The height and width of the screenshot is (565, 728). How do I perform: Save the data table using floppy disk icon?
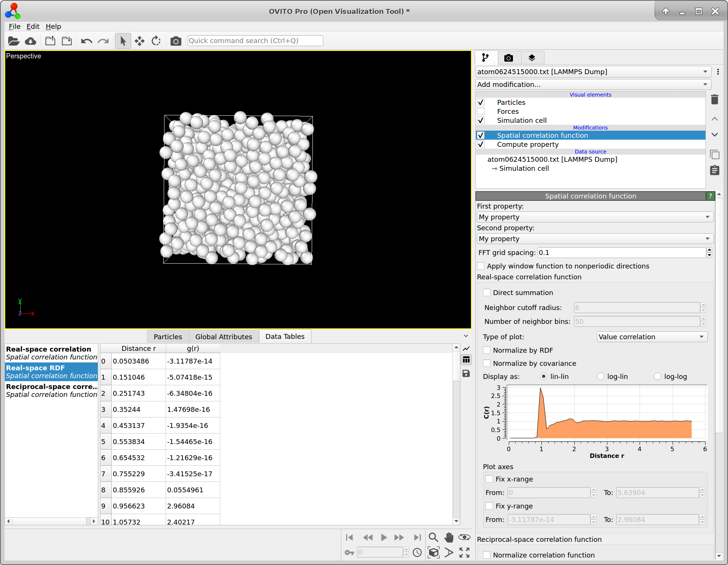[466, 373]
